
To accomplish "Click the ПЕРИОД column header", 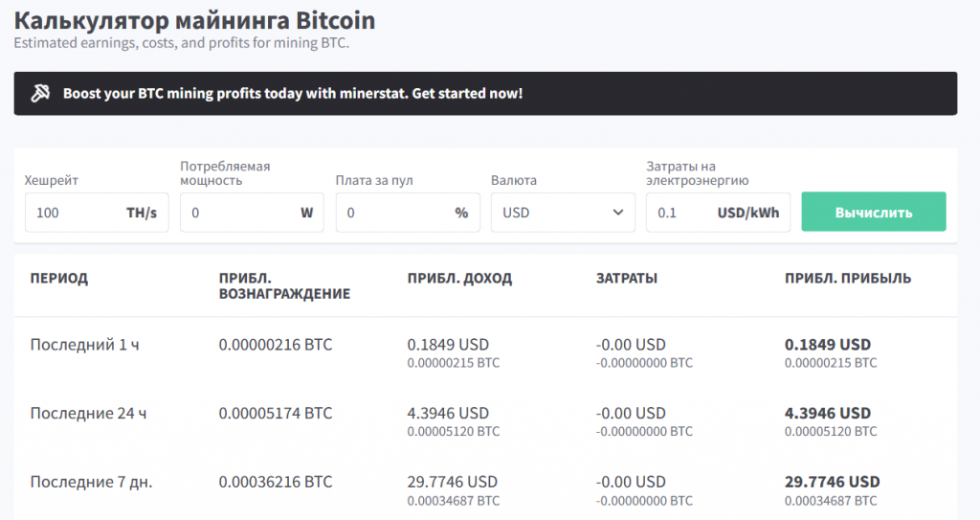I will point(59,279).
